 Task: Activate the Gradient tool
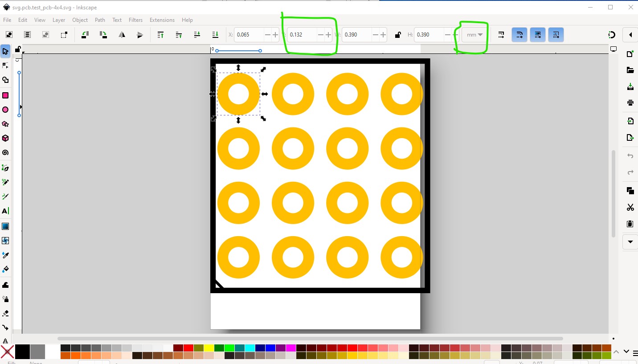point(5,226)
